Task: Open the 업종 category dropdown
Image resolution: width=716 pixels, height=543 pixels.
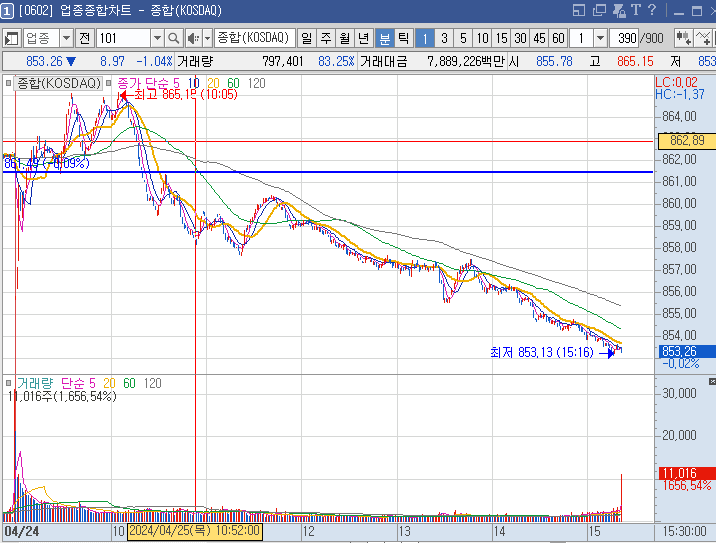Action: [66, 38]
